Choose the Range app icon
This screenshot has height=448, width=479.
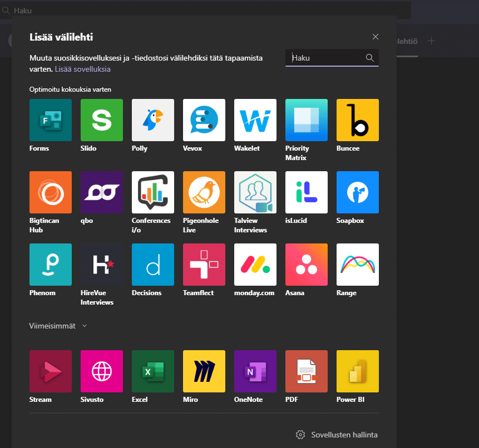click(357, 265)
